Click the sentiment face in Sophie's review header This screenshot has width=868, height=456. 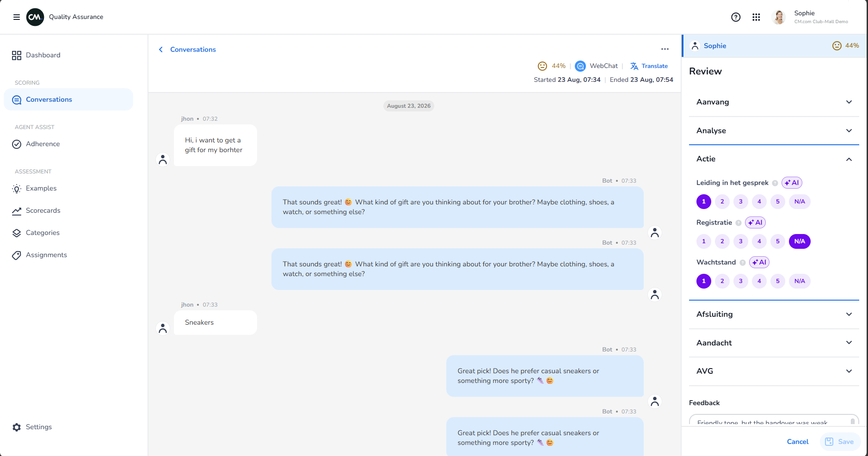pos(837,46)
